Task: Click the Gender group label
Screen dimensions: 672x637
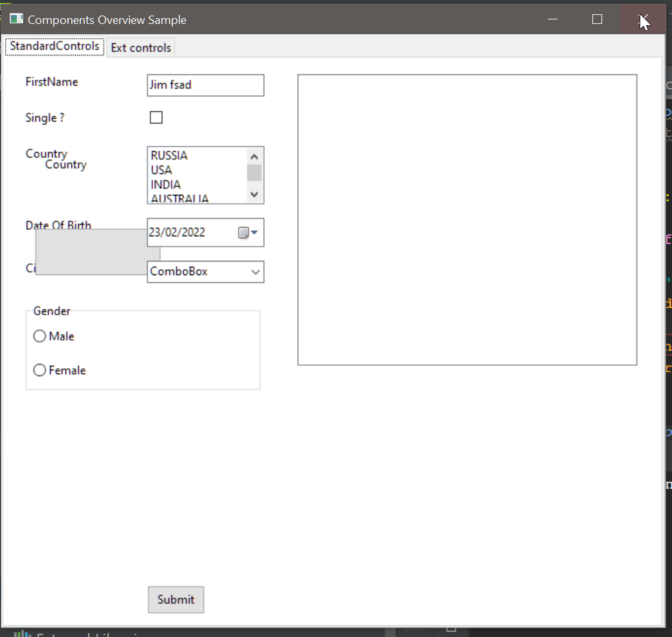Action: pos(51,311)
